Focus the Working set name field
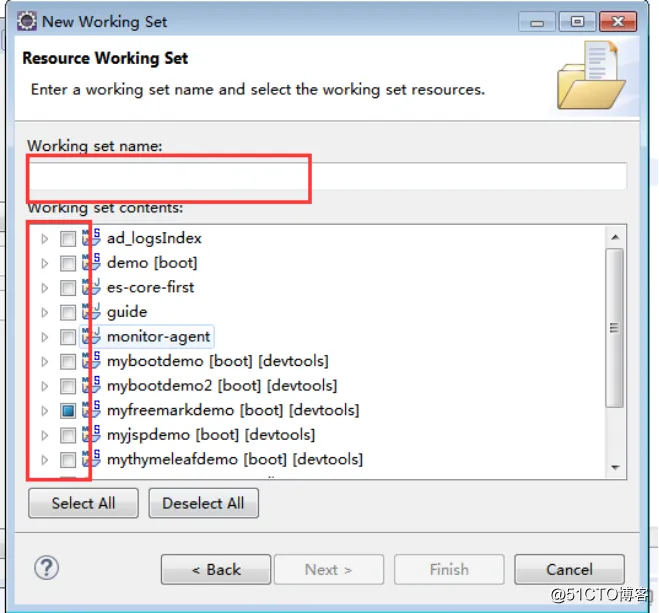This screenshot has width=659, height=613. tap(327, 176)
